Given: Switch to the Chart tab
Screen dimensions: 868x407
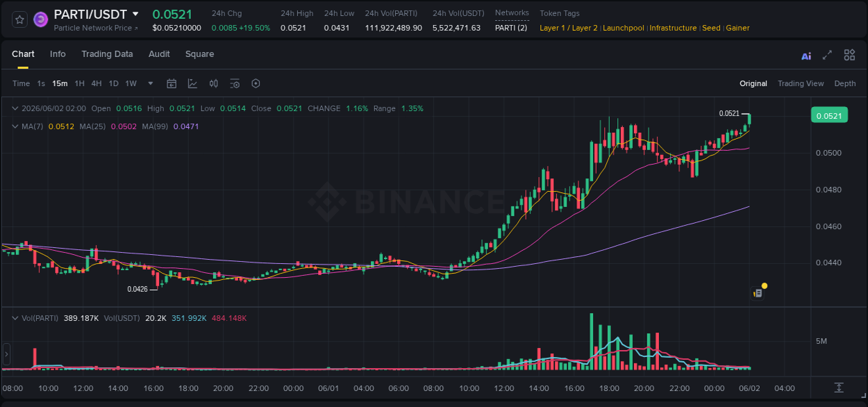Looking at the screenshot, I should [x=23, y=54].
